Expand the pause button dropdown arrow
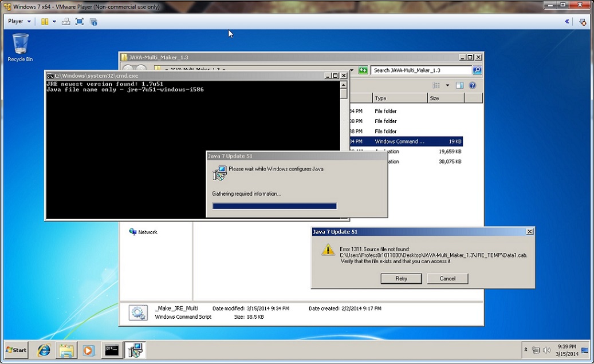 [x=54, y=22]
